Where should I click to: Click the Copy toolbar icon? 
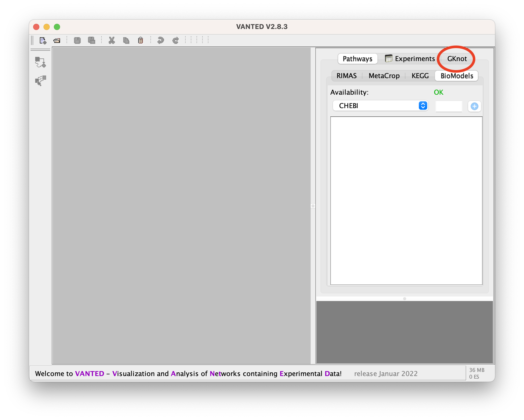(x=126, y=41)
